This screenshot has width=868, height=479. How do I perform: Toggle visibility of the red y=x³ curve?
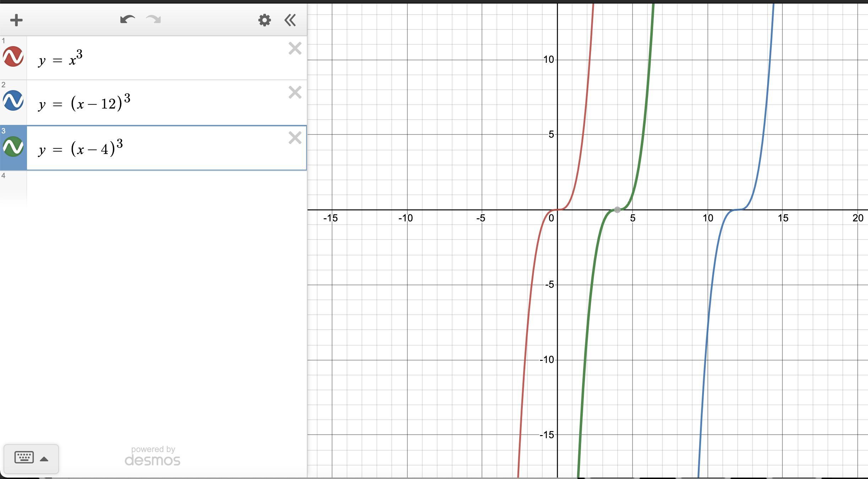point(13,56)
